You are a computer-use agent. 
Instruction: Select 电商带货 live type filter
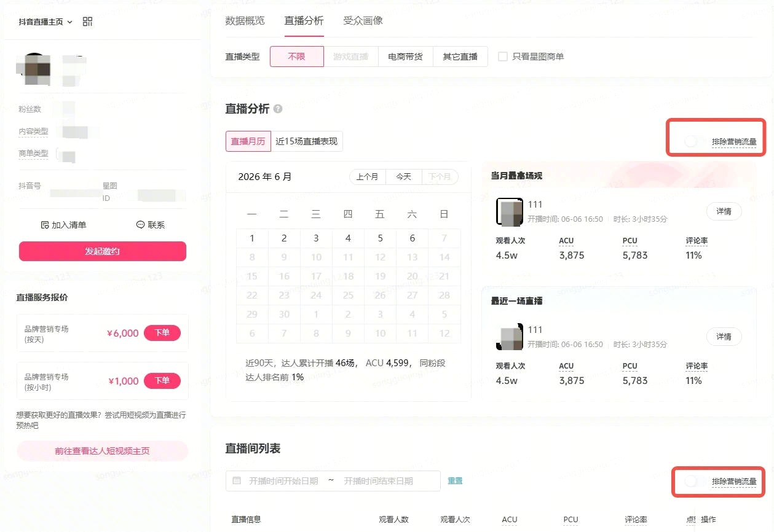[405, 57]
